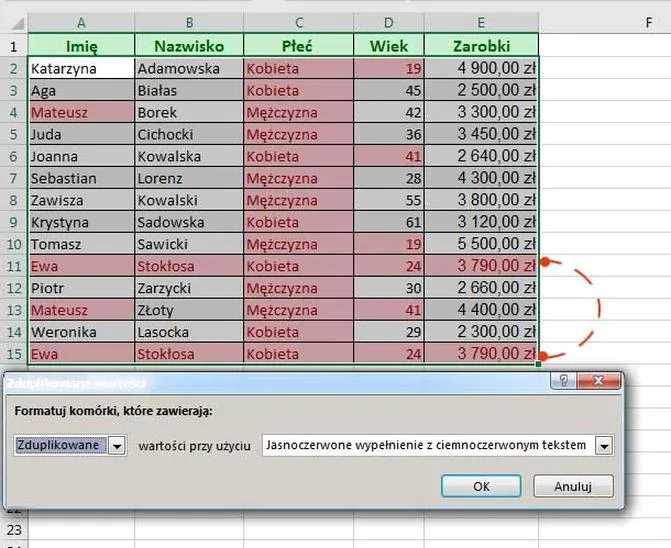This screenshot has width=671, height=548.
Task: Select the cell Lorenz
Action: coord(189,178)
